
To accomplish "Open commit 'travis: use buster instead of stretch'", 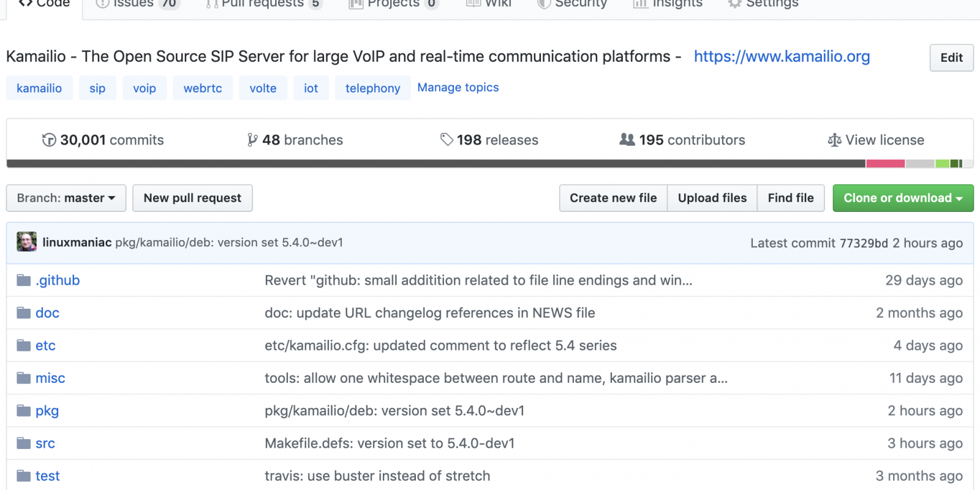I will 377,475.
